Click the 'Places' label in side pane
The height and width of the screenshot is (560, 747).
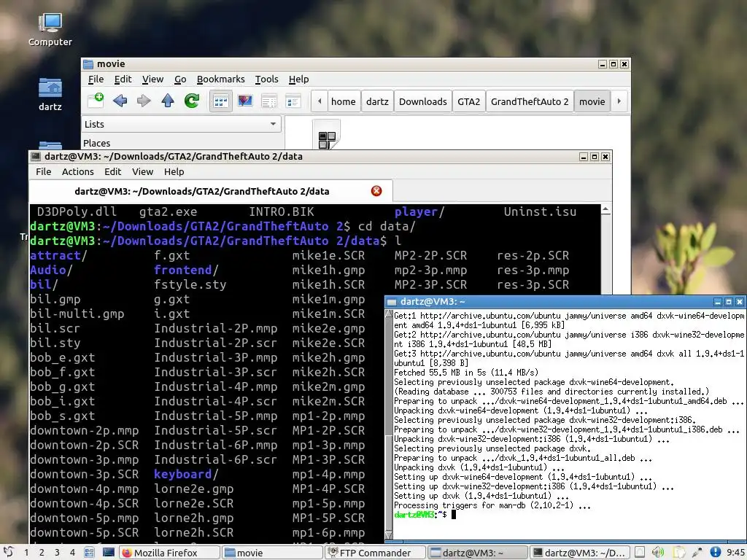tap(97, 143)
